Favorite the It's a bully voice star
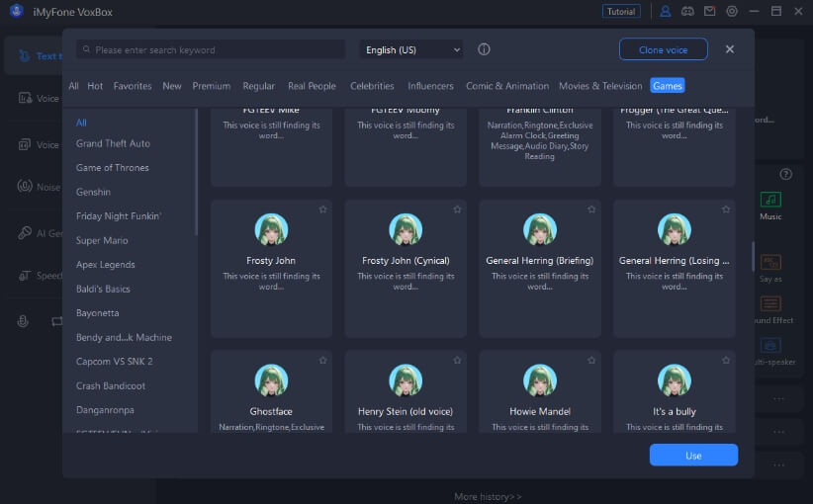Viewport: 813px width, 504px height. tap(726, 360)
